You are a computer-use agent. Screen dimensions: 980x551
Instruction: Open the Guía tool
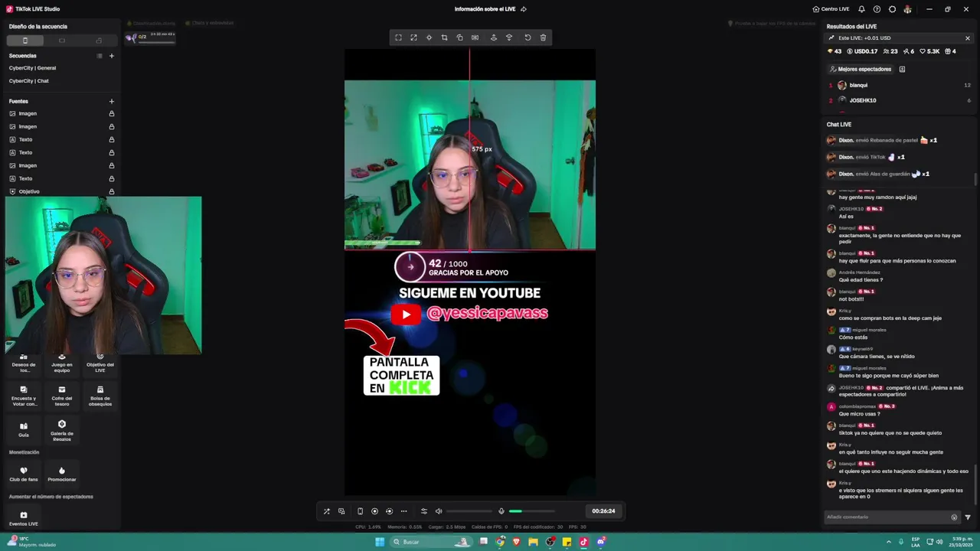[x=24, y=430]
